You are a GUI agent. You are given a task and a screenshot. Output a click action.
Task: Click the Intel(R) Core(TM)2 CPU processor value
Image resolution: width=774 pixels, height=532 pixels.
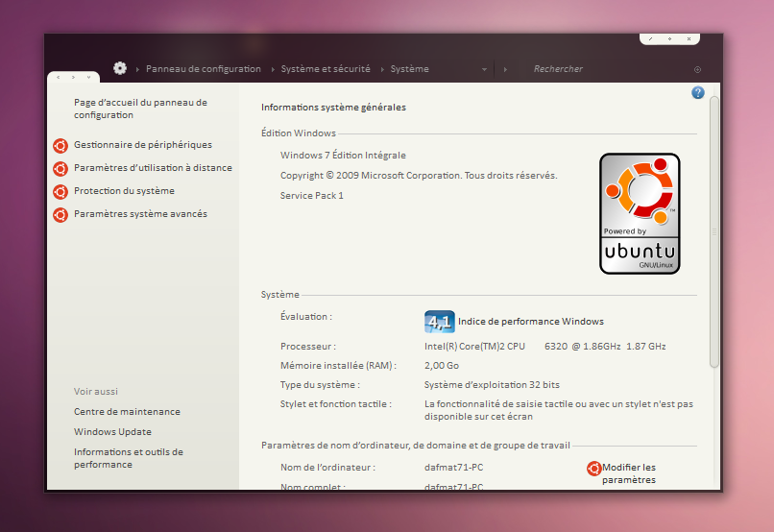(x=544, y=347)
